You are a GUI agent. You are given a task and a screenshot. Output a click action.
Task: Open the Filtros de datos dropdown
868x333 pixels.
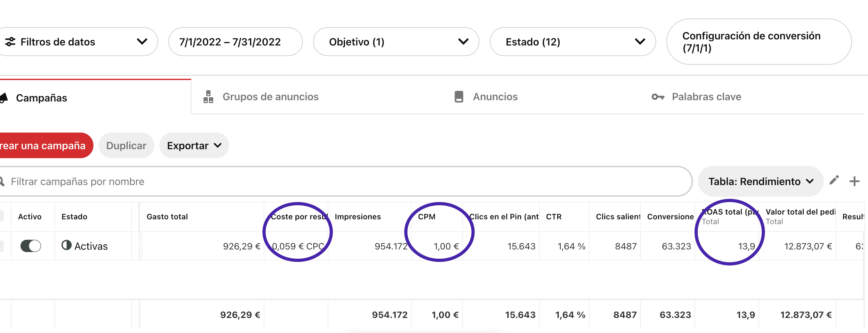(x=77, y=42)
